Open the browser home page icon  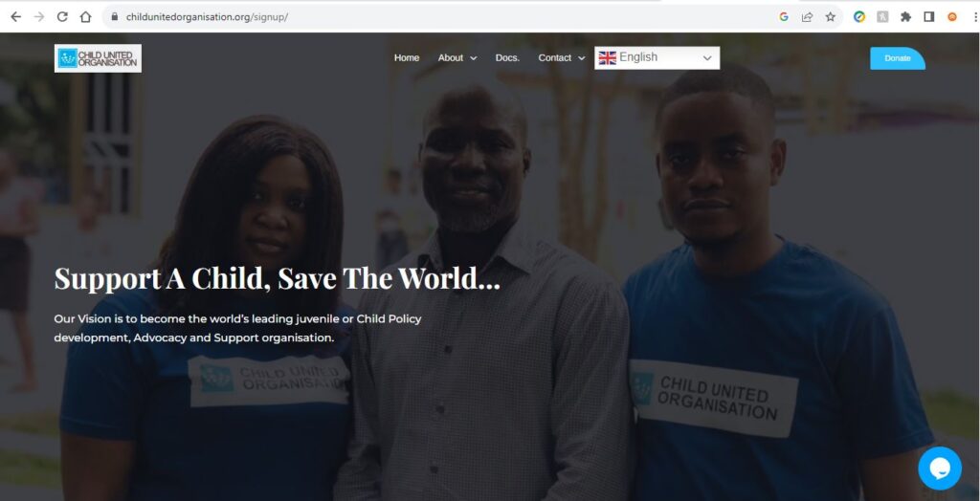[85, 17]
